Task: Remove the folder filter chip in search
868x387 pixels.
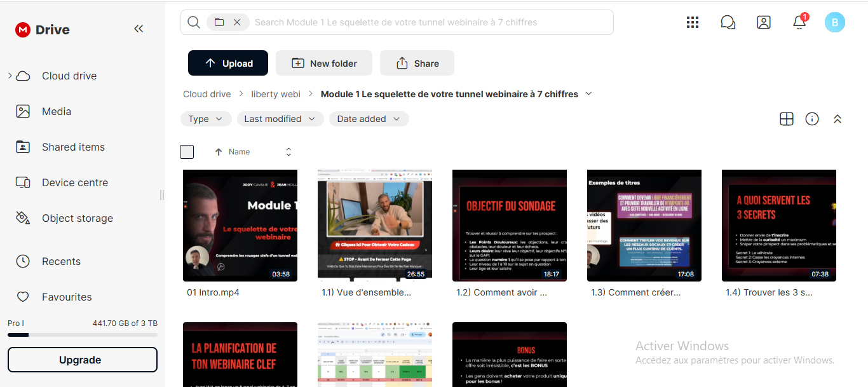Action: pyautogui.click(x=237, y=22)
